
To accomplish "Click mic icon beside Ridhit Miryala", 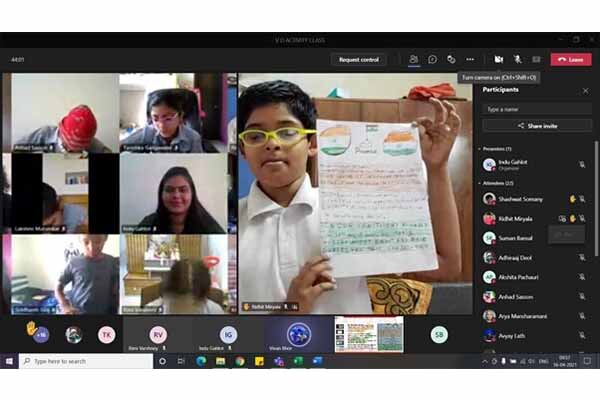I will [582, 219].
